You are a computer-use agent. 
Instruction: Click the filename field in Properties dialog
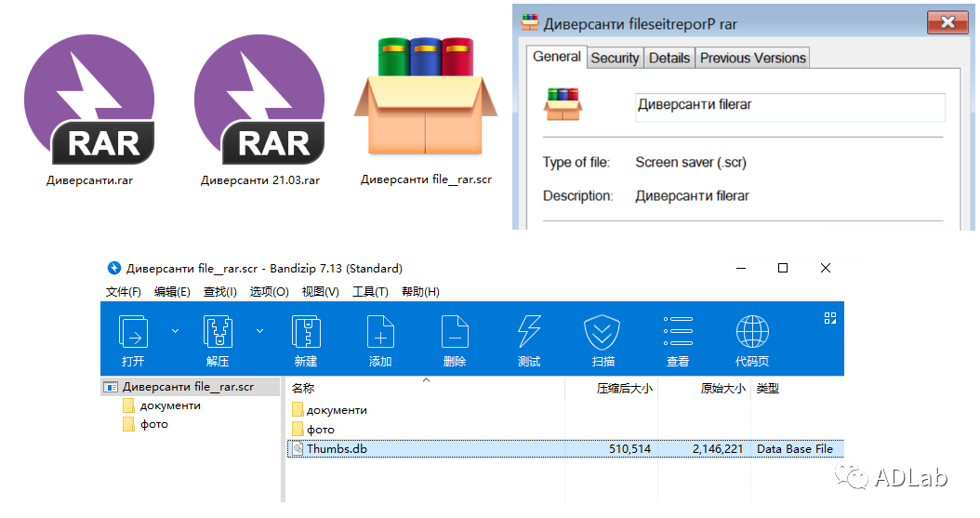click(x=789, y=106)
